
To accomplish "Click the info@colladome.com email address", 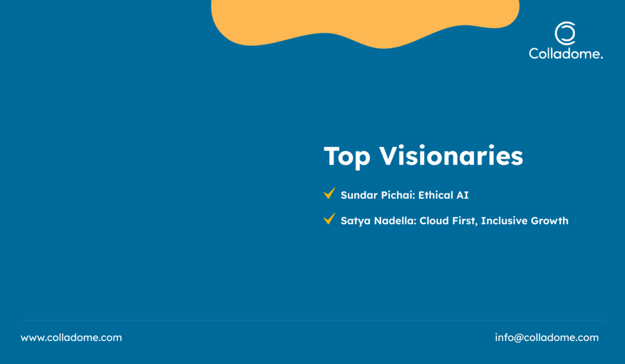I will click(547, 337).
